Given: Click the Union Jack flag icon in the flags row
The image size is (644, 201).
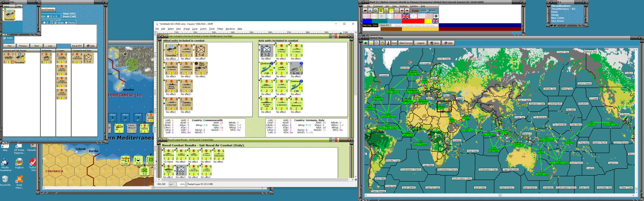Looking at the screenshot, I should [406, 16].
